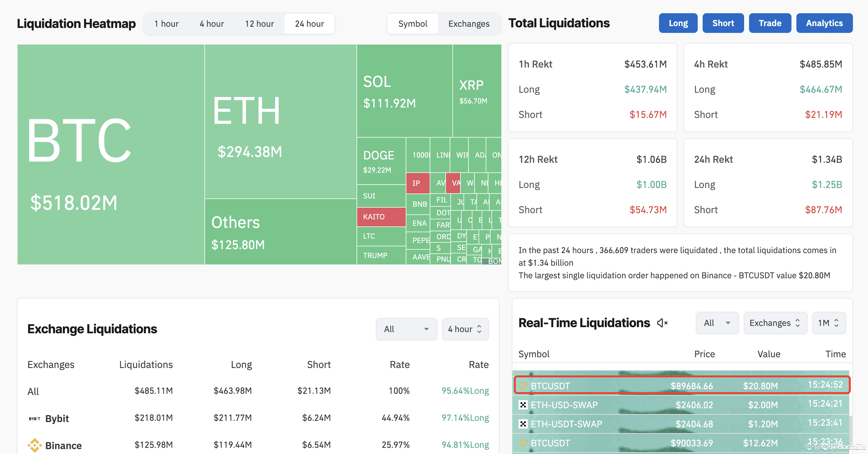Screen dimensions: 868x454
Task: Click the OKX icon beside ETH-USD-SWAP
Action: point(523,405)
